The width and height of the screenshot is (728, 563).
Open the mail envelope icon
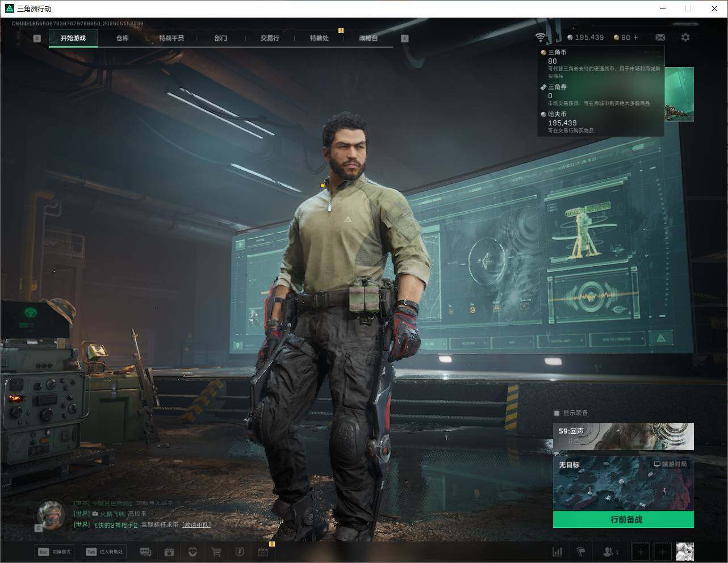(660, 37)
